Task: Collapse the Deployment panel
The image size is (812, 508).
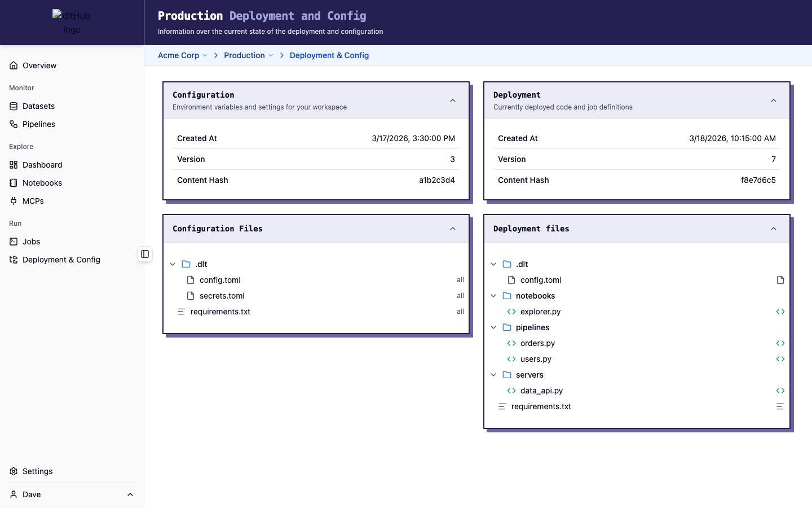Action: (x=774, y=101)
